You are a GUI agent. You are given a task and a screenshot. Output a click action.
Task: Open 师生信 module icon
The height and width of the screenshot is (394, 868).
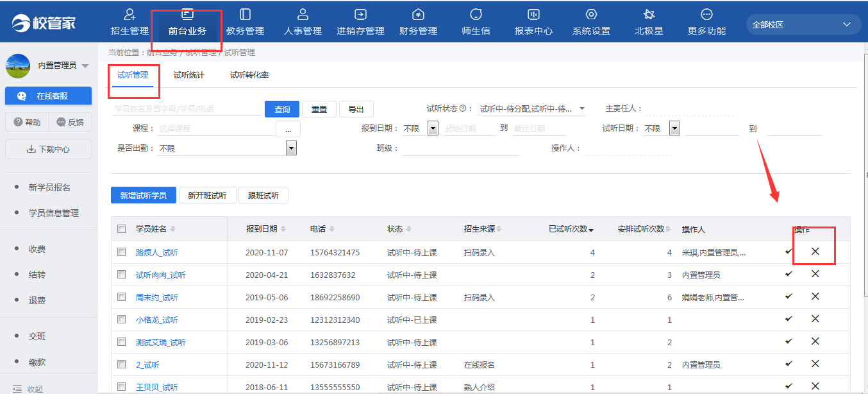[x=476, y=14]
